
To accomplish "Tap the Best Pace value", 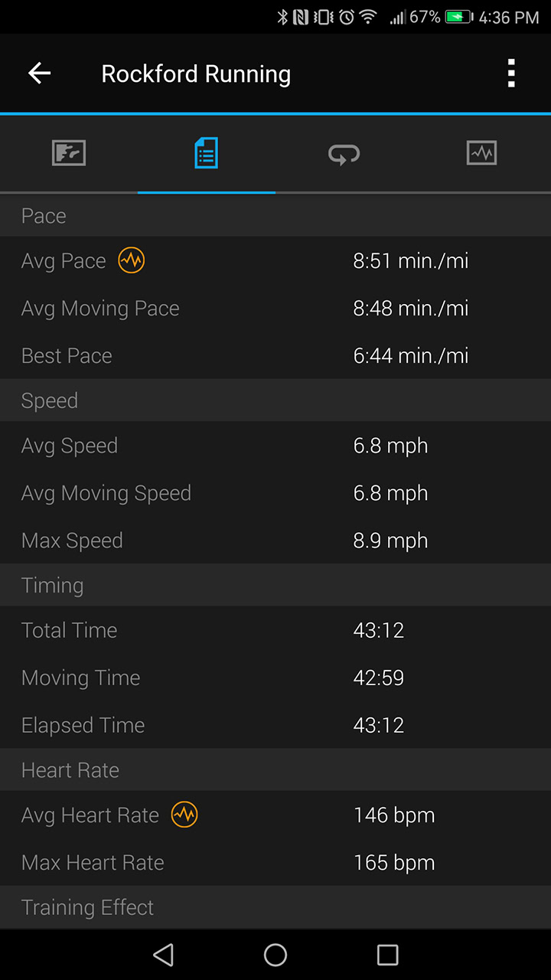I will 410,356.
